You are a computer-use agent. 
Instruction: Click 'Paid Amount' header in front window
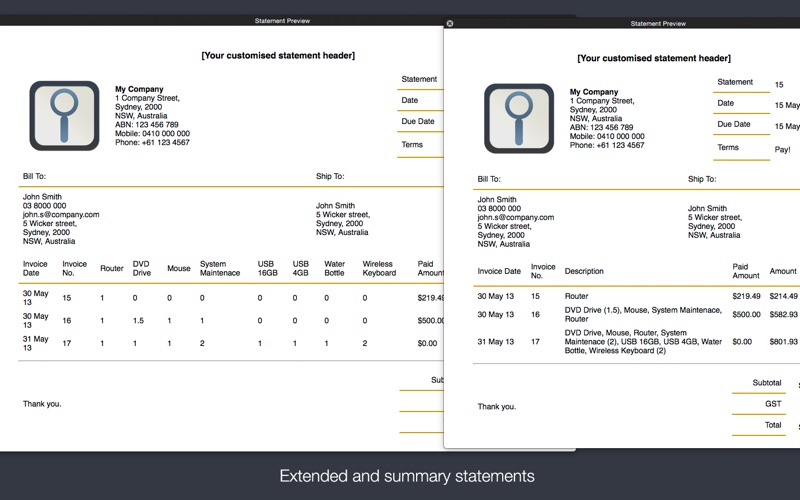point(745,271)
